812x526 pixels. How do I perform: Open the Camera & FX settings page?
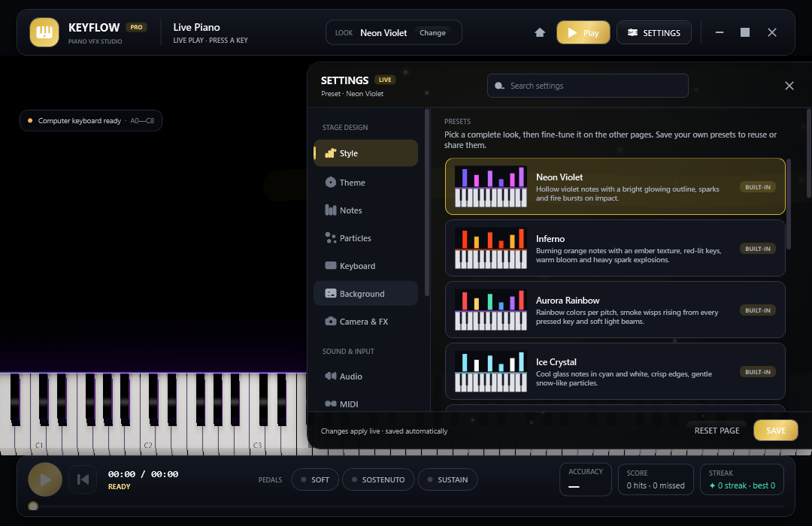point(365,322)
